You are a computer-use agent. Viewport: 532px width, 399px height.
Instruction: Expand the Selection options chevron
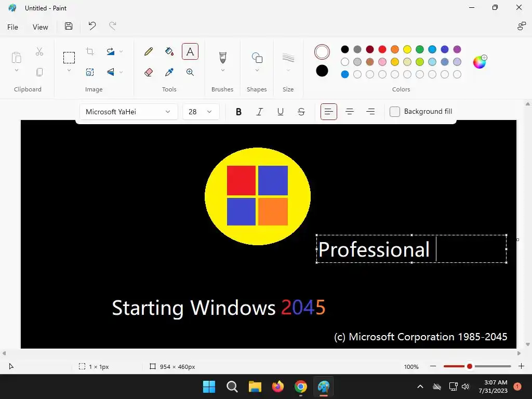69,70
